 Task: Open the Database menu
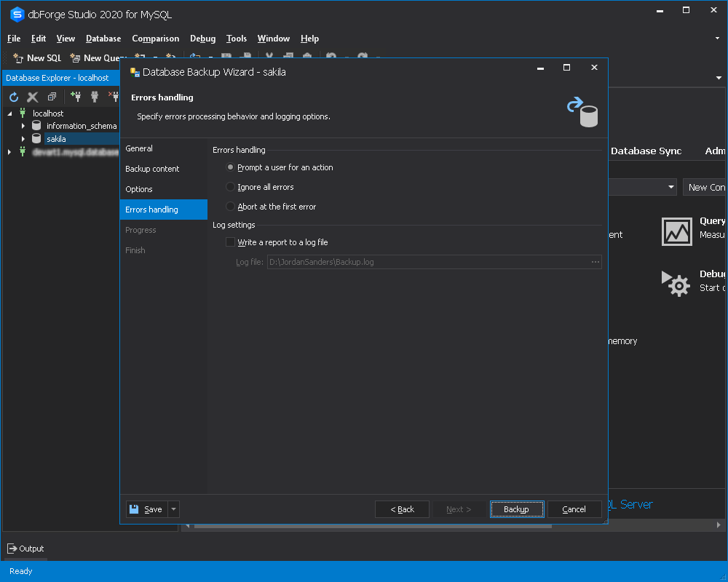coord(103,39)
